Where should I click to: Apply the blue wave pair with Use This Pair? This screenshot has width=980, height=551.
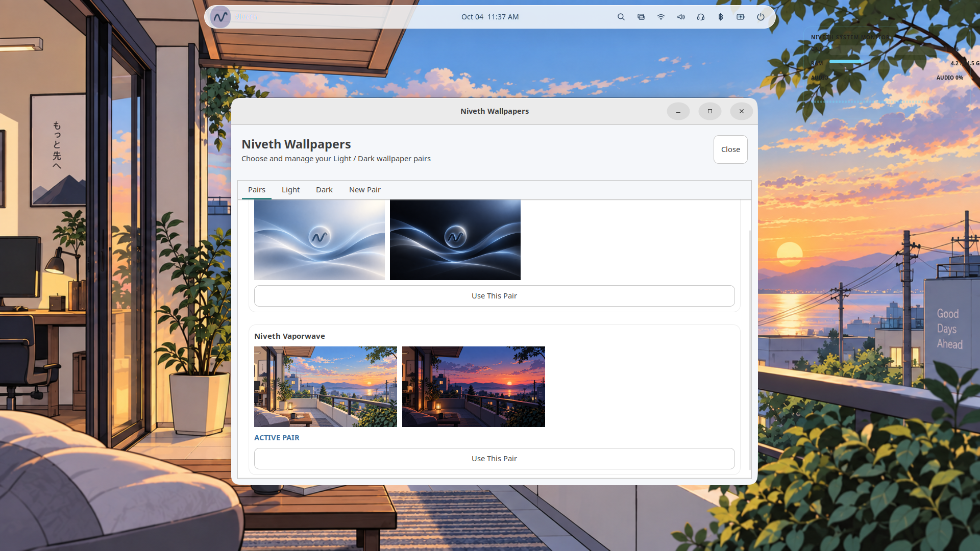494,296
